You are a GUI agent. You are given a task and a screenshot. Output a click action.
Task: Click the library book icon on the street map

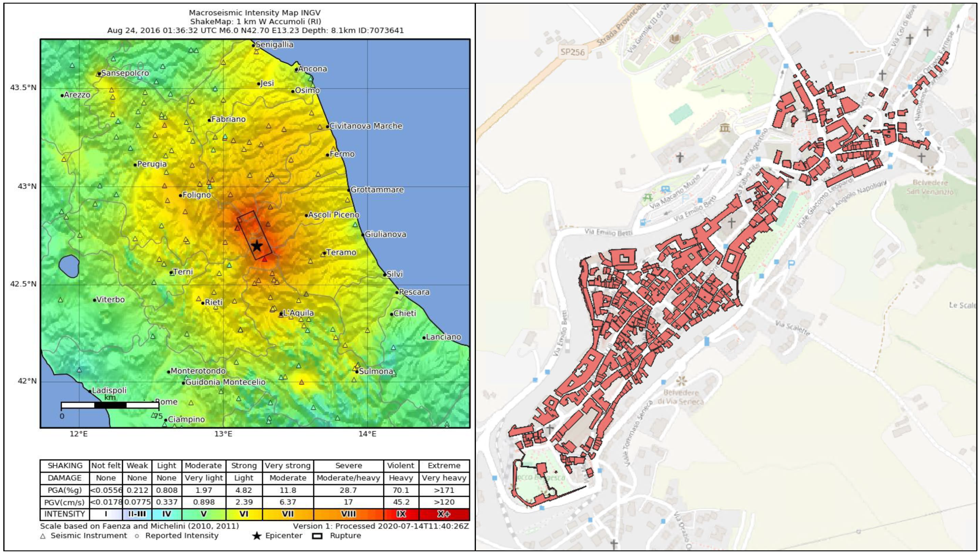pyautogui.click(x=675, y=39)
